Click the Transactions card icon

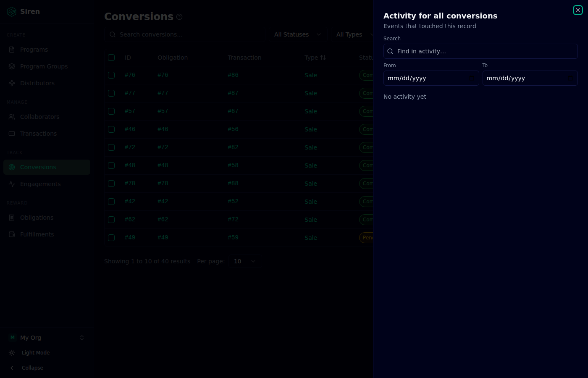[x=12, y=134]
